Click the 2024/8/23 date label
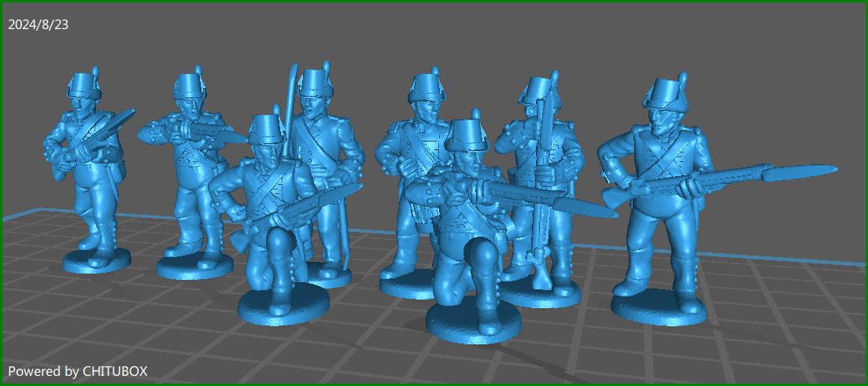The width and height of the screenshot is (868, 386). coord(39,25)
